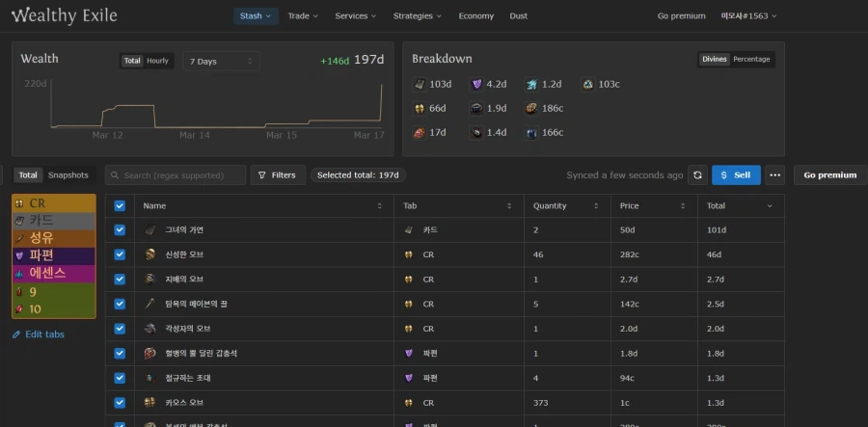Image resolution: width=868 pixels, height=427 pixels.
Task: Click the item icon for 카오스 오브
Action: coord(150,402)
